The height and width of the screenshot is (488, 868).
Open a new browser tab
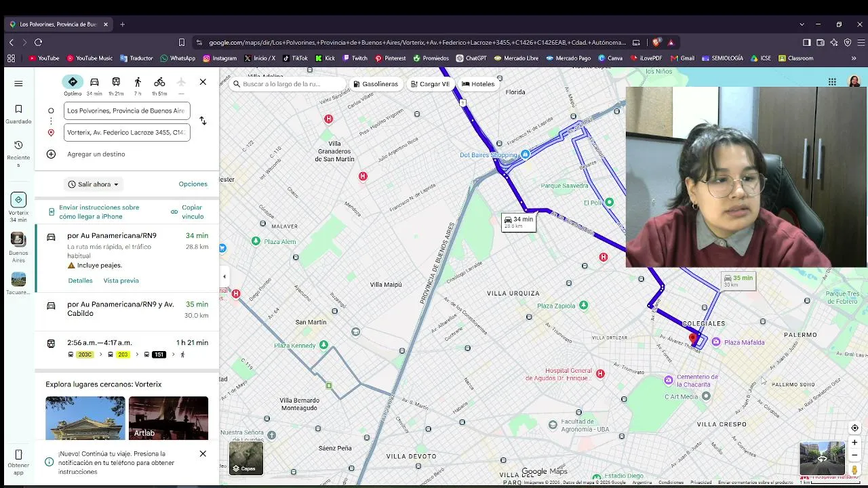(122, 24)
